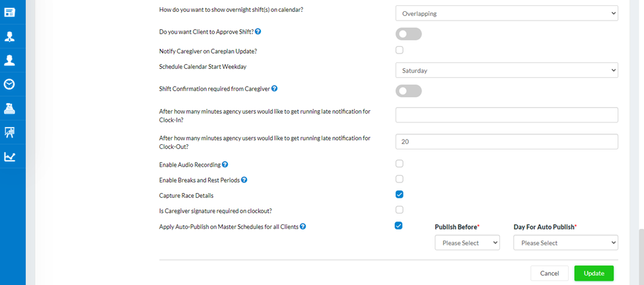Expand the Publish Before dropdown

click(x=467, y=243)
